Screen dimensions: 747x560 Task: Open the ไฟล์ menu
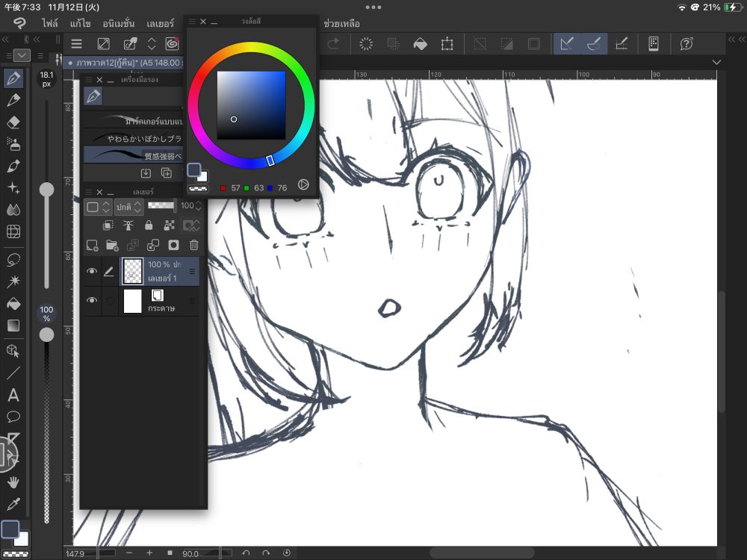[x=49, y=23]
